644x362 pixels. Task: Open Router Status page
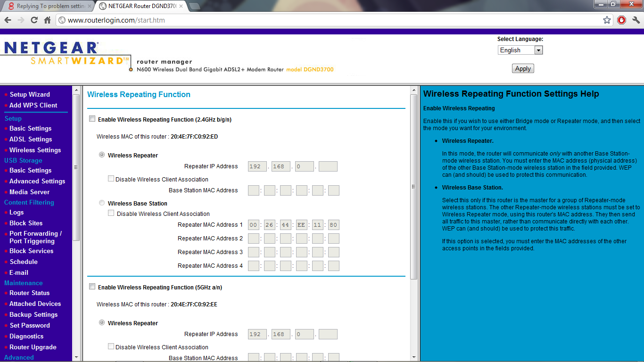(29, 293)
